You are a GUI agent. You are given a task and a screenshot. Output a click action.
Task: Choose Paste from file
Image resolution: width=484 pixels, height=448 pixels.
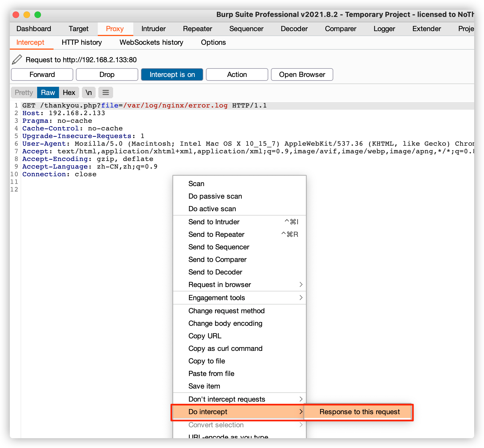coord(240,374)
